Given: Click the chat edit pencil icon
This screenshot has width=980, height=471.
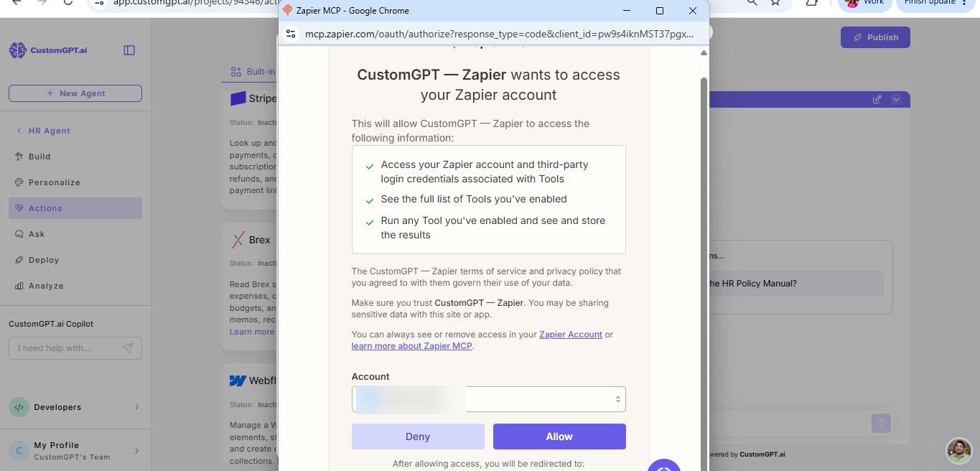Looking at the screenshot, I should click(x=877, y=99).
